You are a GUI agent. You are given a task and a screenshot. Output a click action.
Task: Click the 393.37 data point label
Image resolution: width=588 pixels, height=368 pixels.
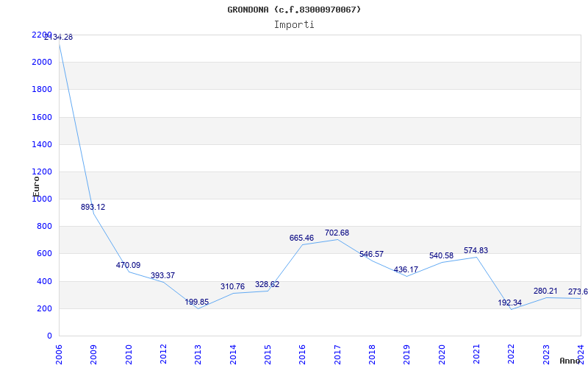[x=162, y=275]
